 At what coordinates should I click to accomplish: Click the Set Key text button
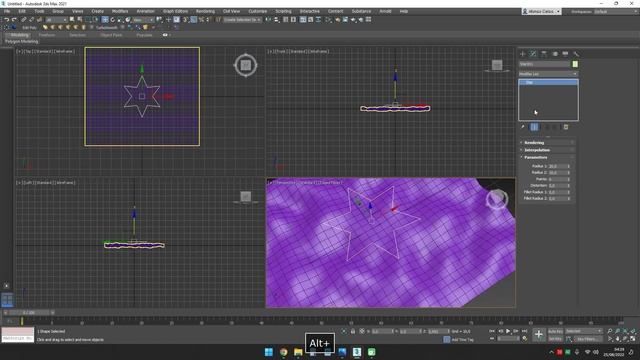pos(556,339)
